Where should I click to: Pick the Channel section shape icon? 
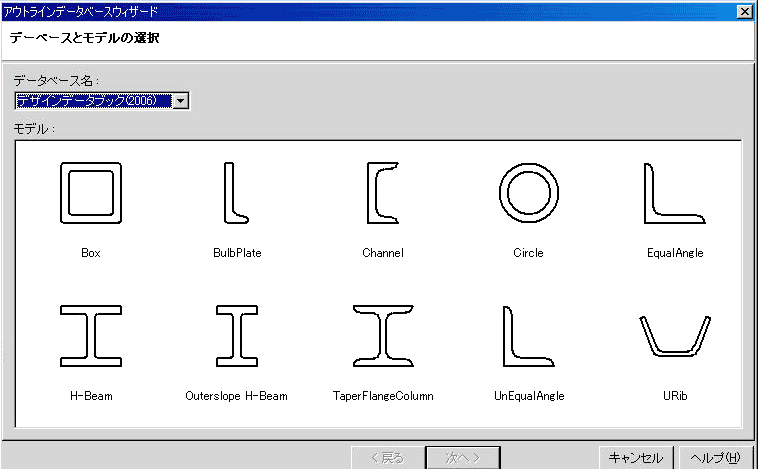(382, 192)
